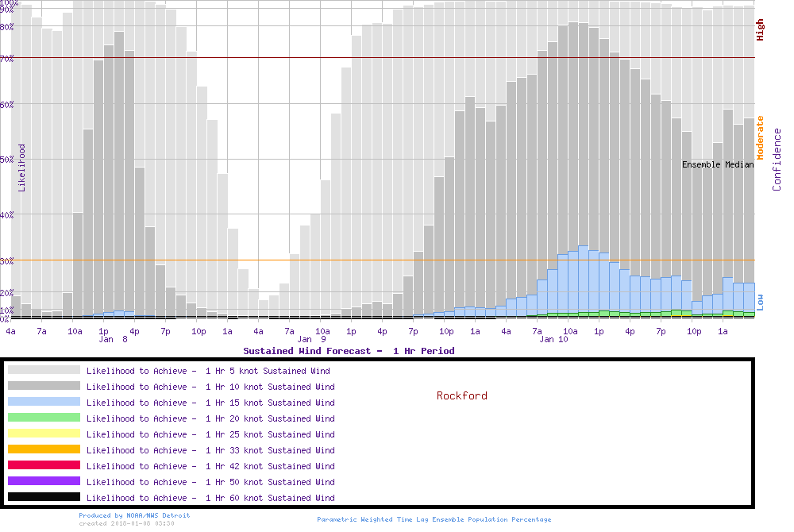This screenshot has height=532, width=794.
Task: Select the blue 15 knot legend swatch
Action: coord(44,402)
